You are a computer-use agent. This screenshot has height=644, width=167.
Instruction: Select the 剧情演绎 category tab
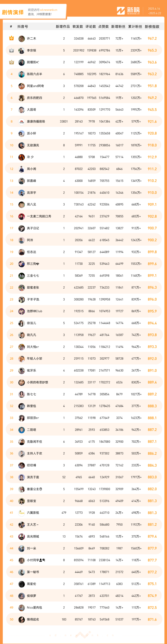13,12
